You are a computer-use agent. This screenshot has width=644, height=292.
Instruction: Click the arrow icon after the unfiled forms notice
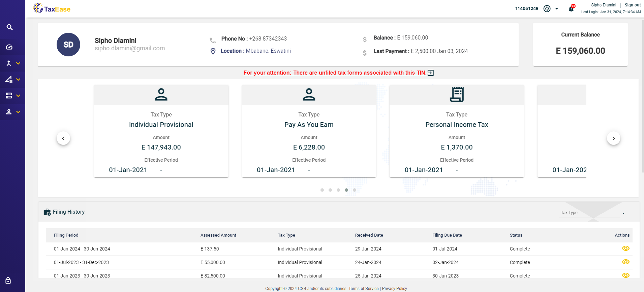[431, 73]
